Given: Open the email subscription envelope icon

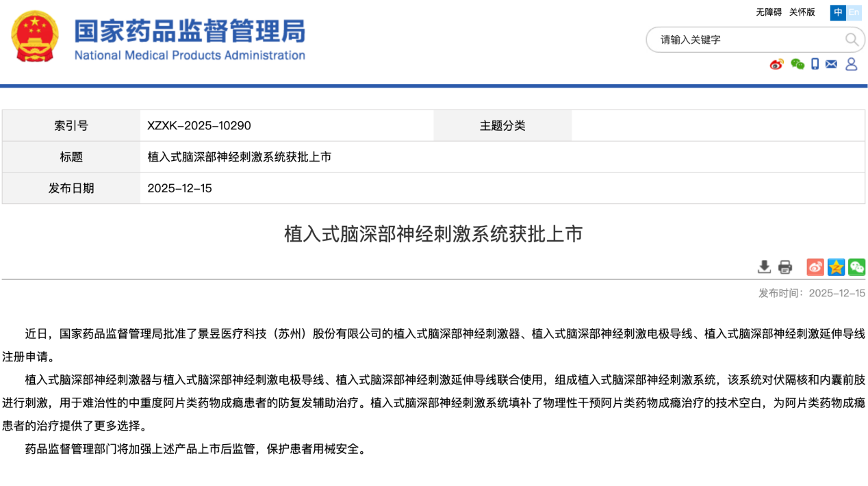Looking at the screenshot, I should [x=831, y=64].
